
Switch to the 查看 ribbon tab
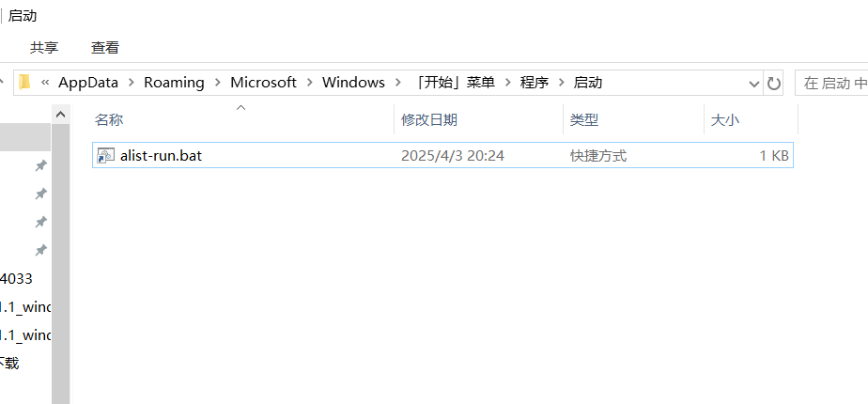tap(105, 47)
